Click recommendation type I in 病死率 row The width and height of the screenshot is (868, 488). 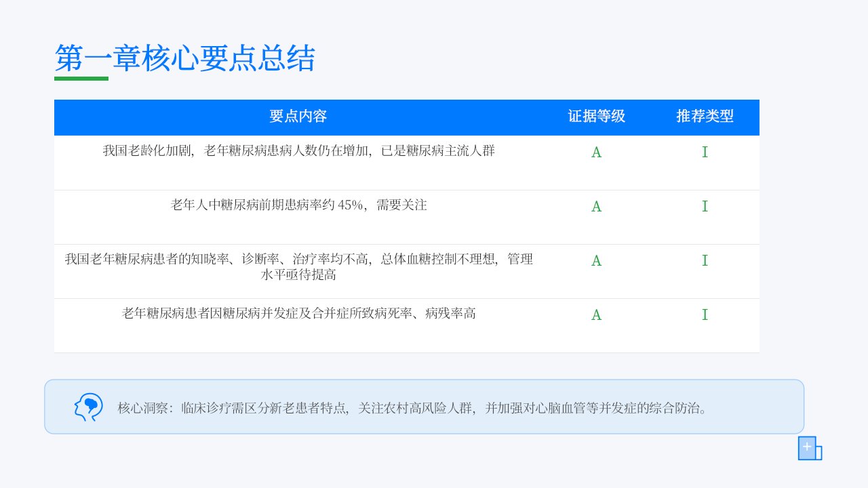(705, 315)
